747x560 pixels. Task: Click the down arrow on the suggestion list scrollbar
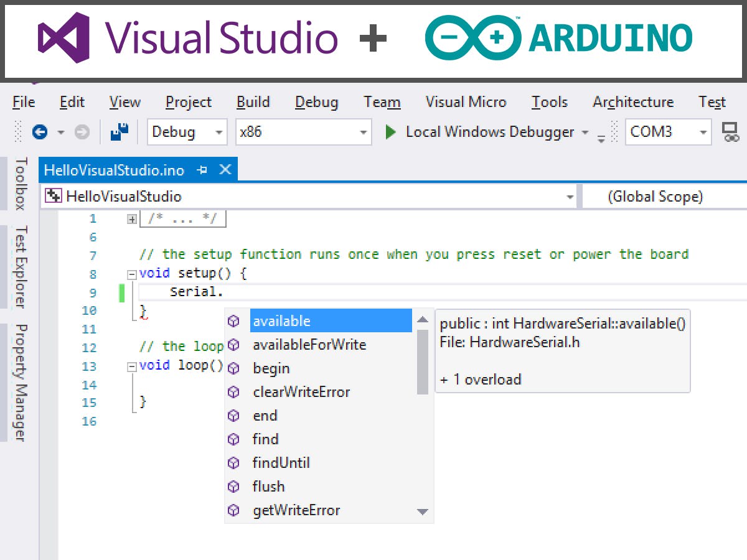pos(423,511)
